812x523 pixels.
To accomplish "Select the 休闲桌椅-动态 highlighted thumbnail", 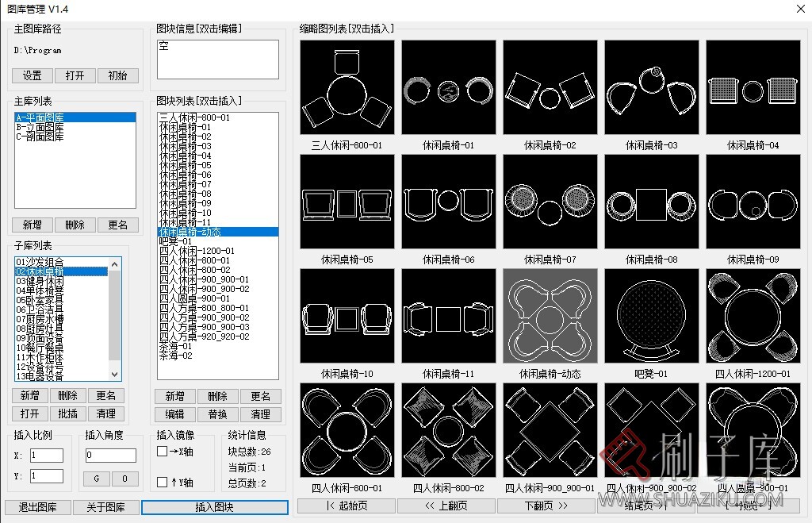I will [550, 315].
